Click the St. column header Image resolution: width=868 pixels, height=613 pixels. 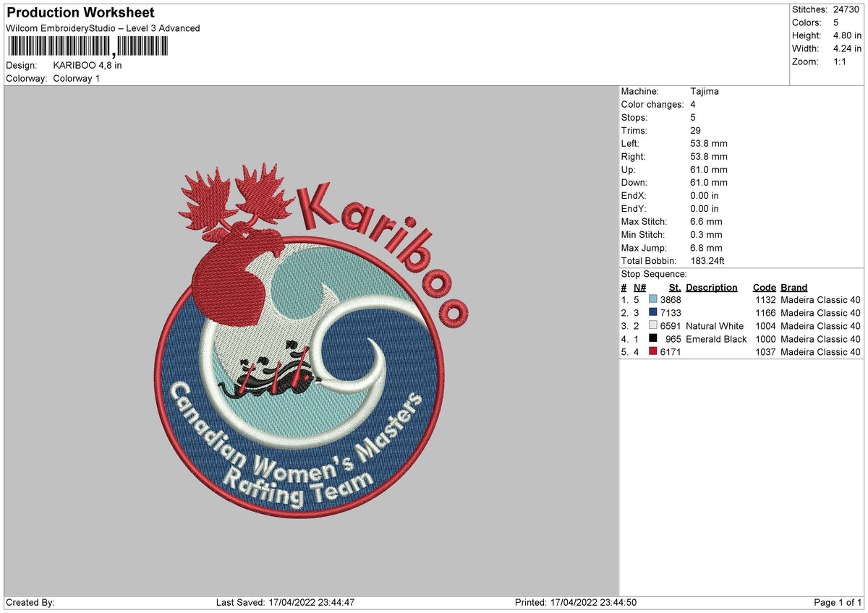673,287
